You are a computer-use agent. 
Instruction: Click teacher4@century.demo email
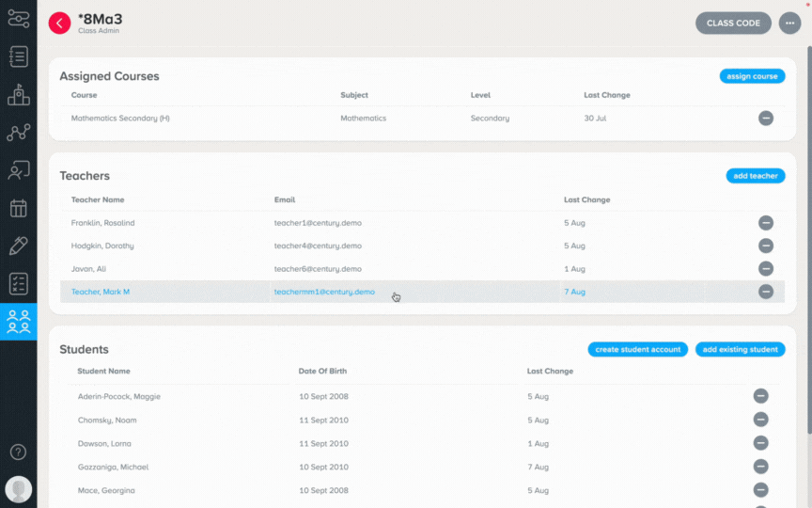tap(318, 246)
